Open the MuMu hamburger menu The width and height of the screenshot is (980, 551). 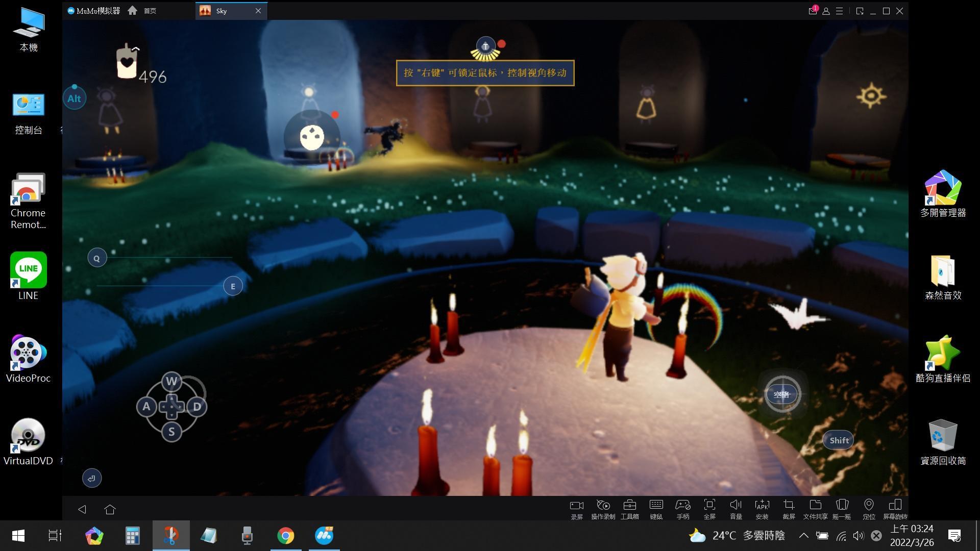(x=839, y=11)
